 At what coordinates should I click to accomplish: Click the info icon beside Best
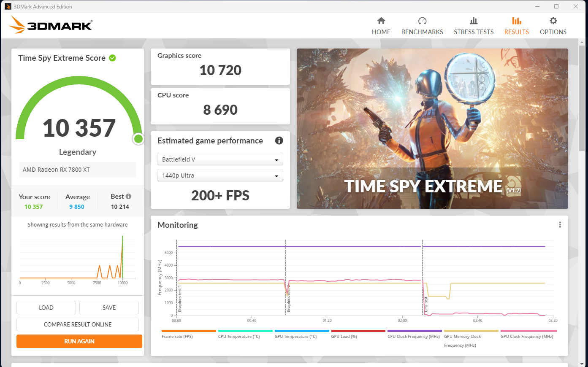[128, 196]
